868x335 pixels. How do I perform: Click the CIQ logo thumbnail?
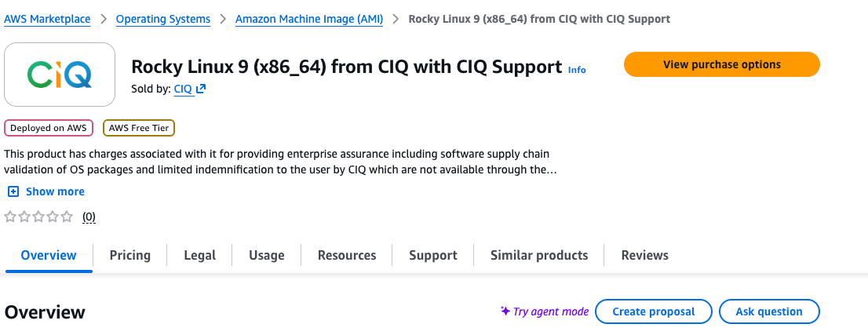tap(60, 75)
